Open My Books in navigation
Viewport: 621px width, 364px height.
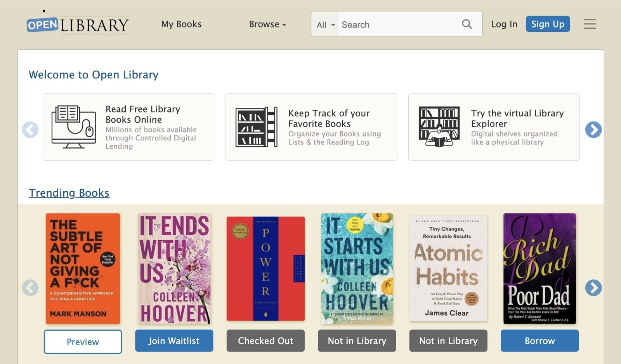[x=181, y=24]
